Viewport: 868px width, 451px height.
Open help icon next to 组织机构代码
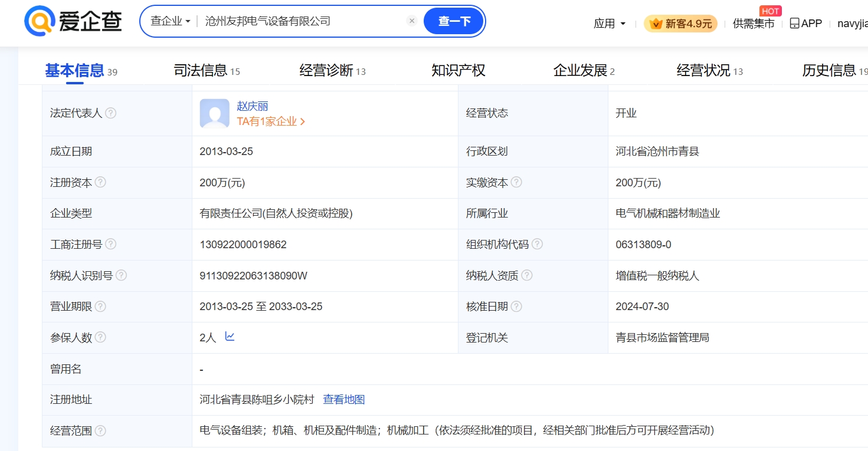tap(537, 244)
